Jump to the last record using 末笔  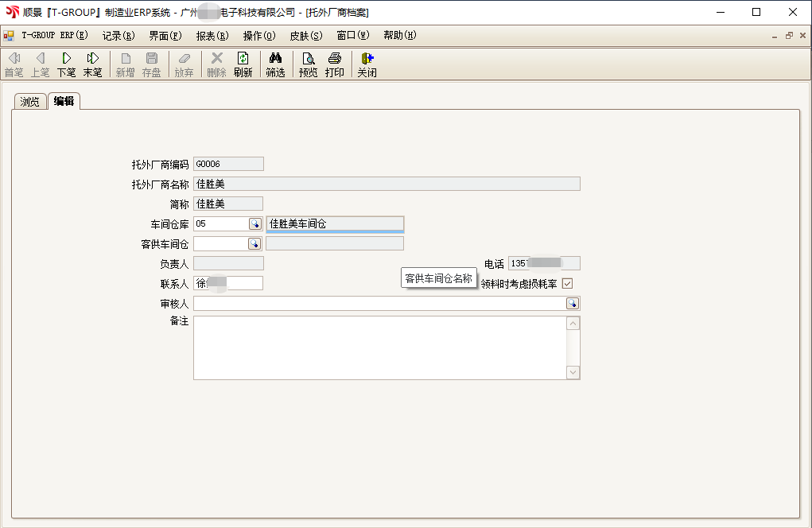click(x=92, y=64)
